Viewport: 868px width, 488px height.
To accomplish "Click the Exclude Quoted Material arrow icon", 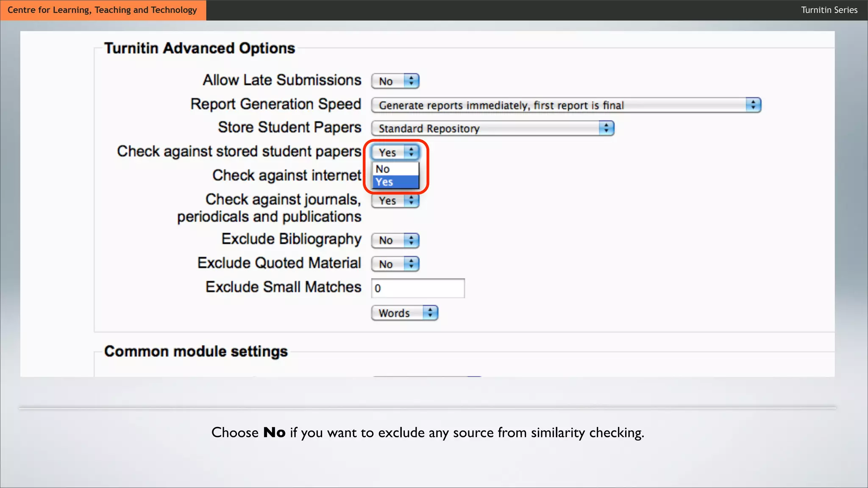I will [411, 264].
